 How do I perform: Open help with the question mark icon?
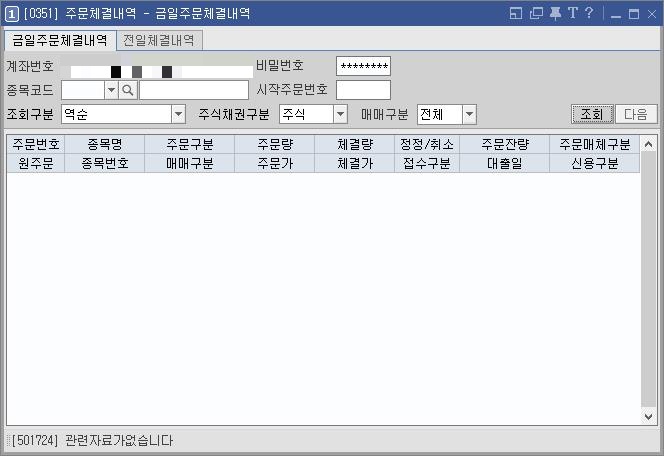[589, 13]
